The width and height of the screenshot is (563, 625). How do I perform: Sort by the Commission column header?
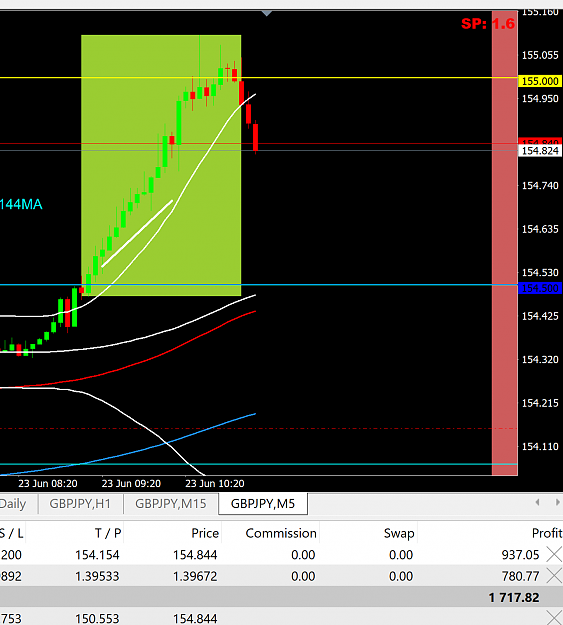tap(281, 533)
